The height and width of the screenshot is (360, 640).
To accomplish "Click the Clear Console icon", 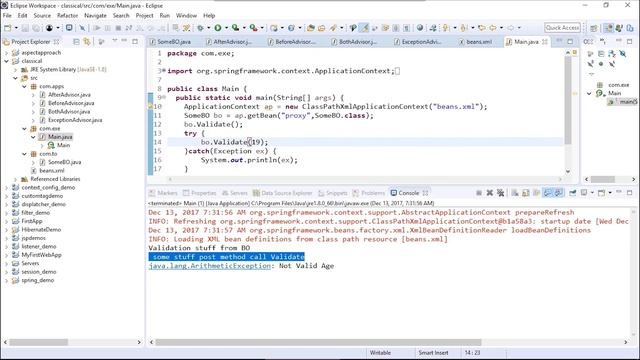I will tap(515, 193).
